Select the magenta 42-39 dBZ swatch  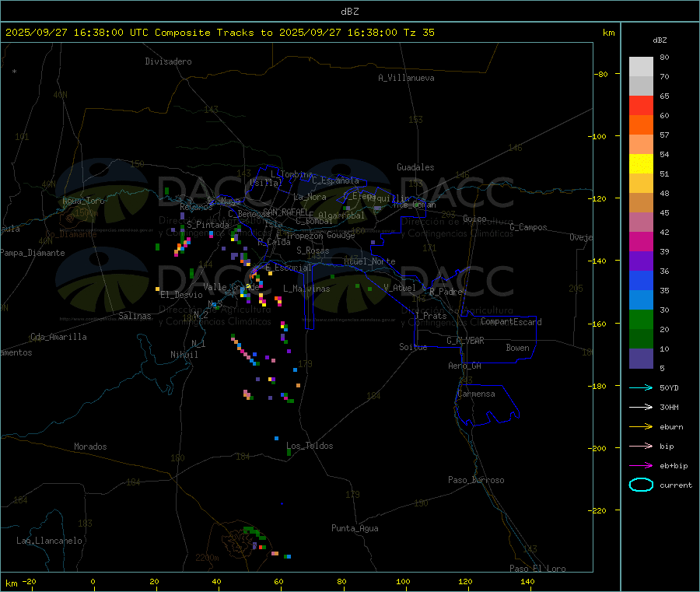[x=641, y=241]
